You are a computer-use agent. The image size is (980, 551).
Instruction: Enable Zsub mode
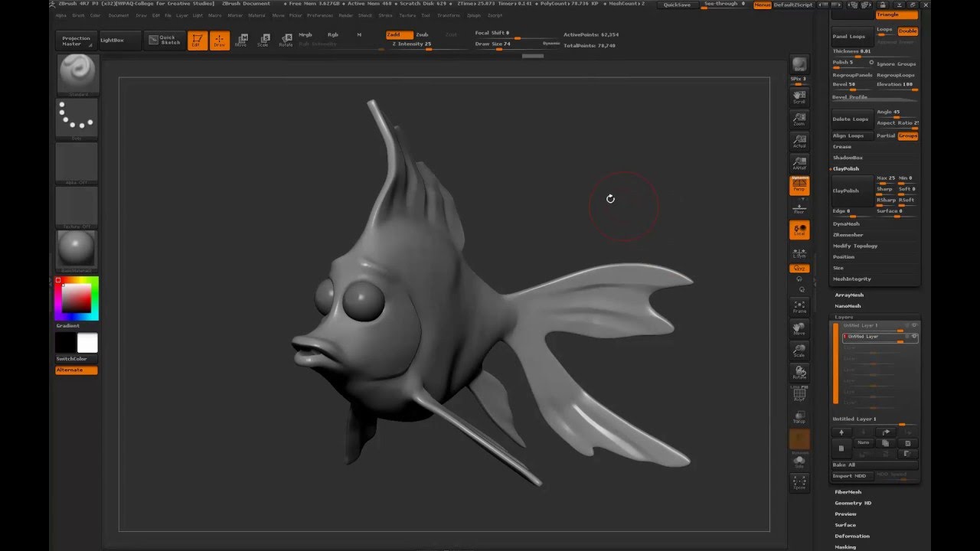tap(422, 34)
